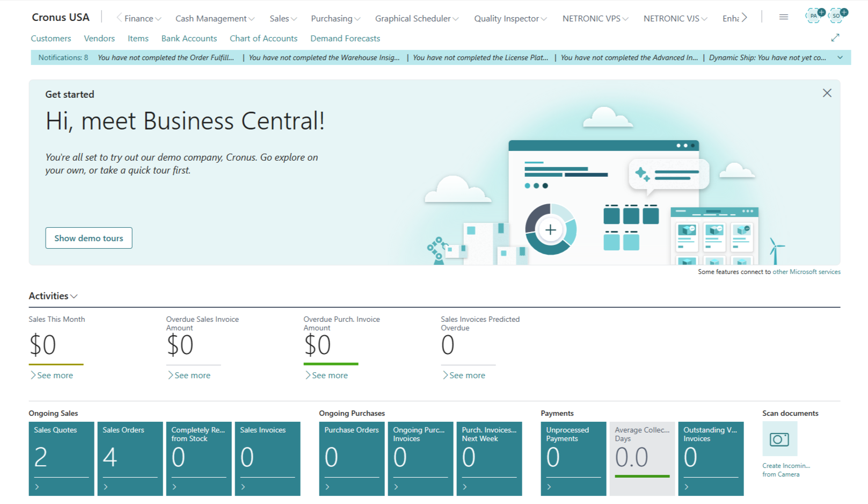Click the Advanced In... notification message
The width and height of the screenshot is (868, 504).
629,57
